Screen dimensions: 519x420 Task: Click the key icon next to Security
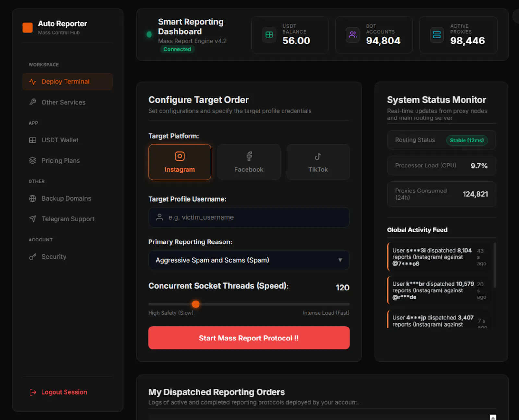pyautogui.click(x=32, y=257)
